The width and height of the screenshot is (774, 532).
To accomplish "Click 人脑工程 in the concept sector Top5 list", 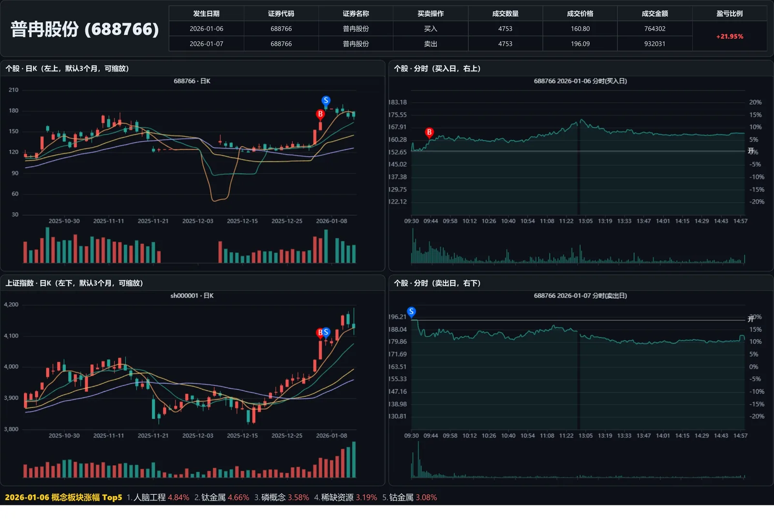I will 149,497.
